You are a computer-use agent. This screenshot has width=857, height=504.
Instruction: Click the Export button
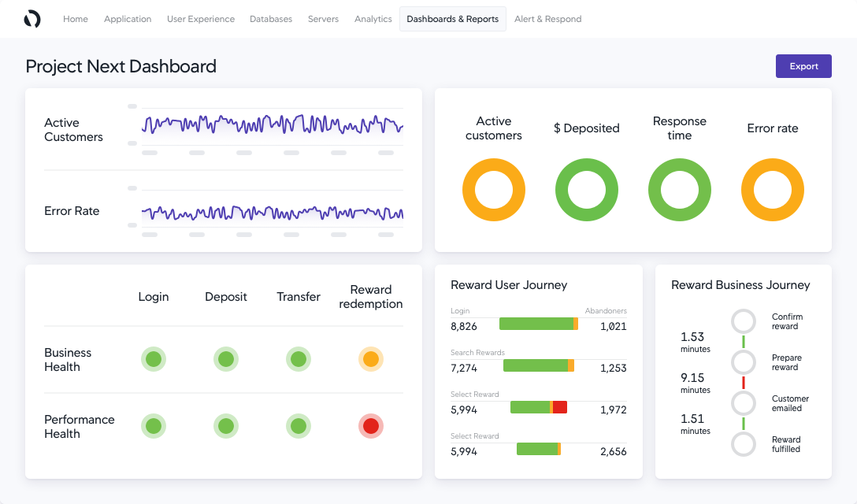803,66
